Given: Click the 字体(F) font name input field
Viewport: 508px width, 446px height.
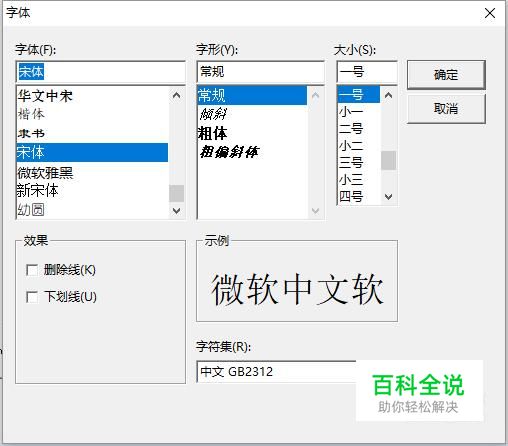Looking at the screenshot, I should tap(100, 72).
